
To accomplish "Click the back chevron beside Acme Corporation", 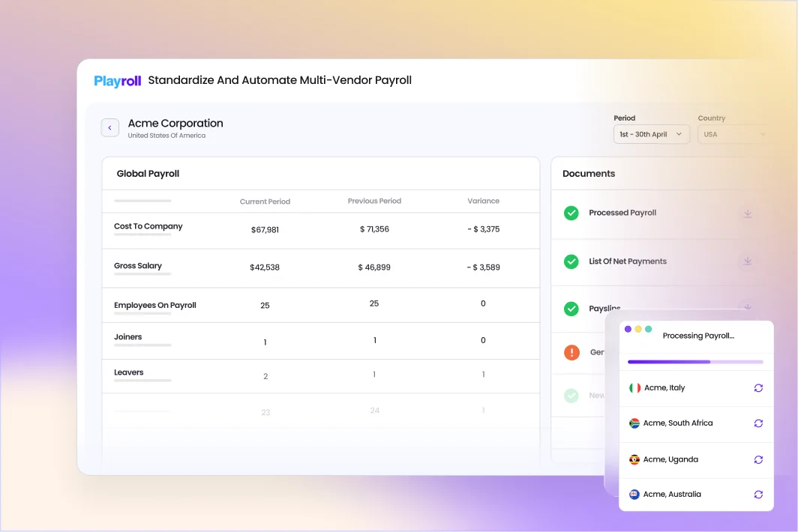I will coord(110,127).
